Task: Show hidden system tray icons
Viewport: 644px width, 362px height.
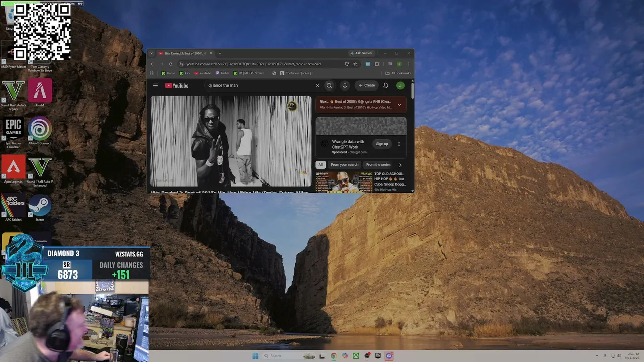Action: tap(597, 356)
